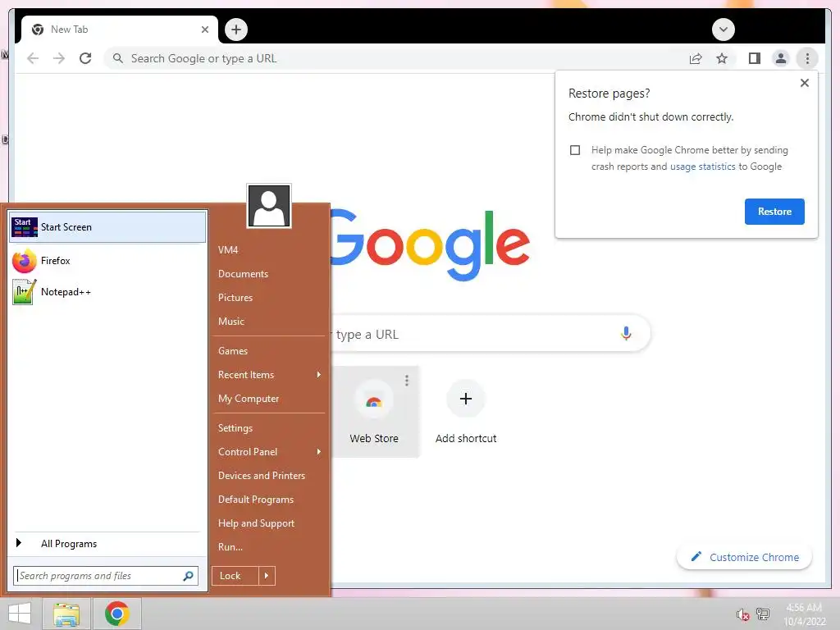Open Pictures from start menu
The width and height of the screenshot is (840, 630).
235,297
